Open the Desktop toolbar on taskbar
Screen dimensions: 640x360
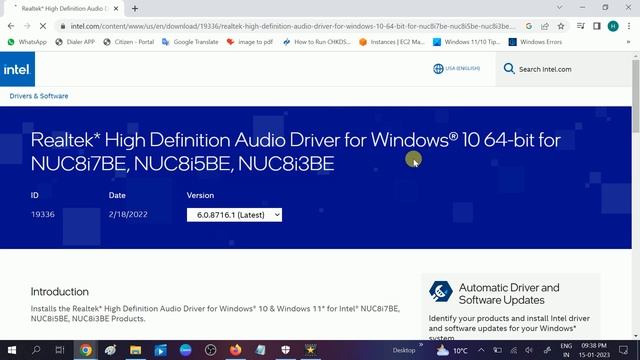coord(404,350)
